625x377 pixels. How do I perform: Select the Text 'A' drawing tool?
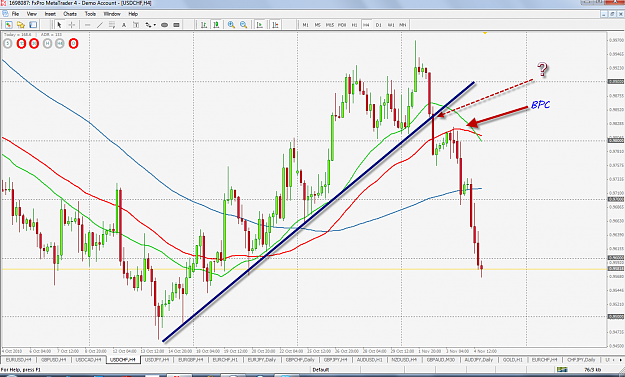click(x=124, y=25)
